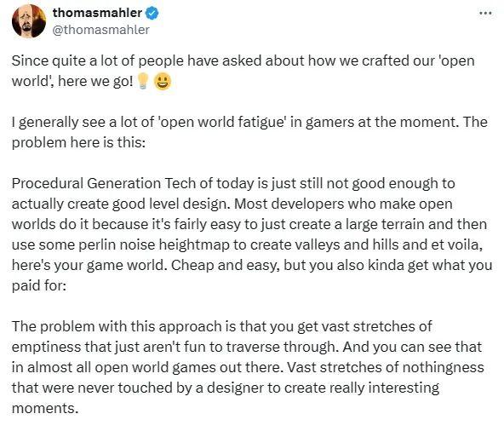
Task: Open the @thomasmahler handle link
Action: (x=100, y=30)
